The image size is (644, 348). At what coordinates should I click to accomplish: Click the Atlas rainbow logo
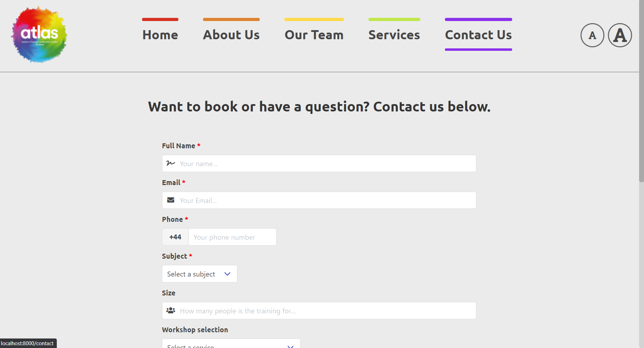pos(39,35)
